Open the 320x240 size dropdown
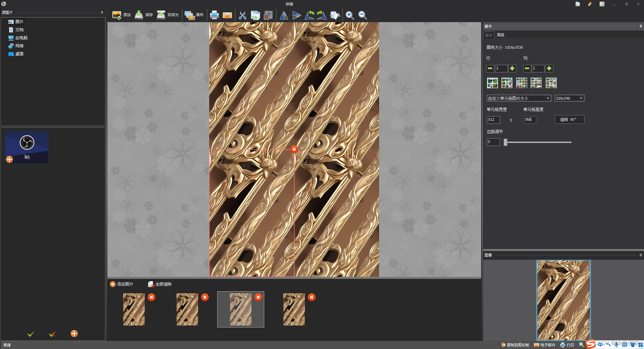Viewport: 644px width, 349px height. coord(569,98)
